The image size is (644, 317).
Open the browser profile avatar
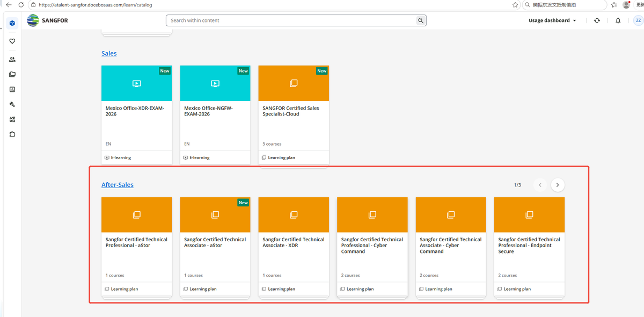click(x=626, y=5)
